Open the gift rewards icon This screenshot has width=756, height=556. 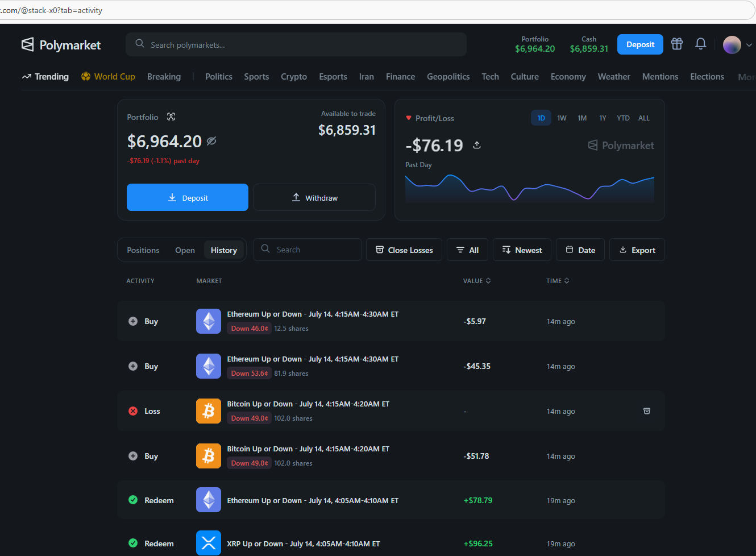[676, 44]
